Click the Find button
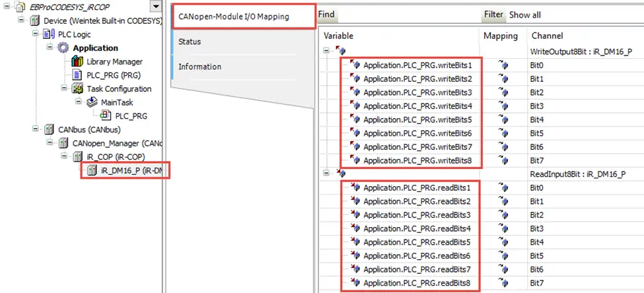This screenshot has height=293, width=644. [326, 15]
